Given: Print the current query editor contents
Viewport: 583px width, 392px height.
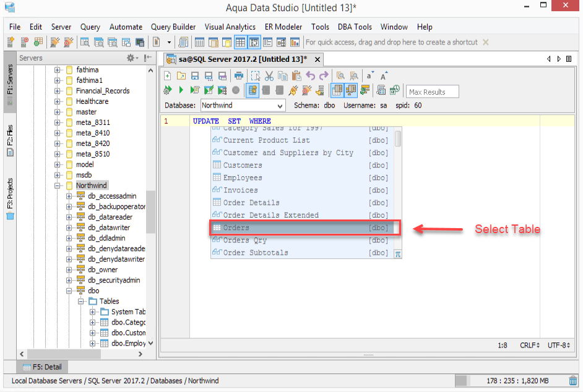Looking at the screenshot, I should point(239,75).
